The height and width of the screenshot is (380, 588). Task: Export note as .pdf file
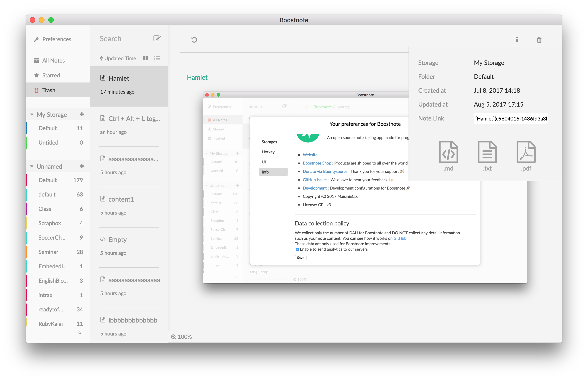526,156
